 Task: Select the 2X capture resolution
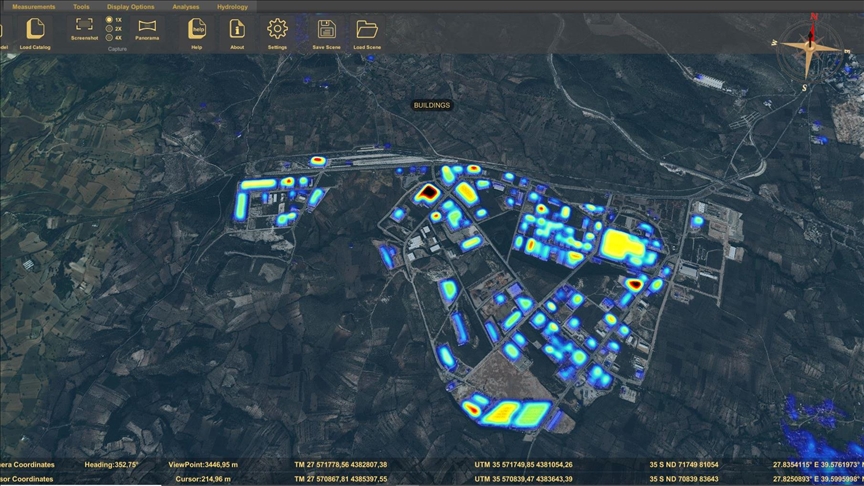coord(109,28)
